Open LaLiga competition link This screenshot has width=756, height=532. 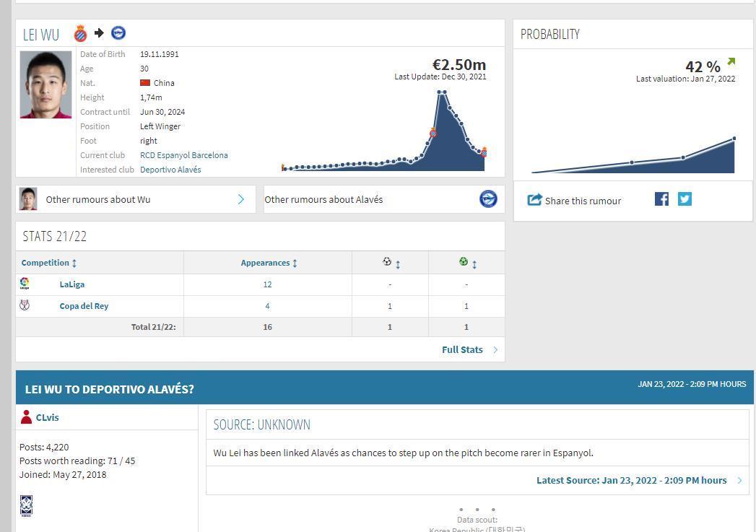coord(71,284)
